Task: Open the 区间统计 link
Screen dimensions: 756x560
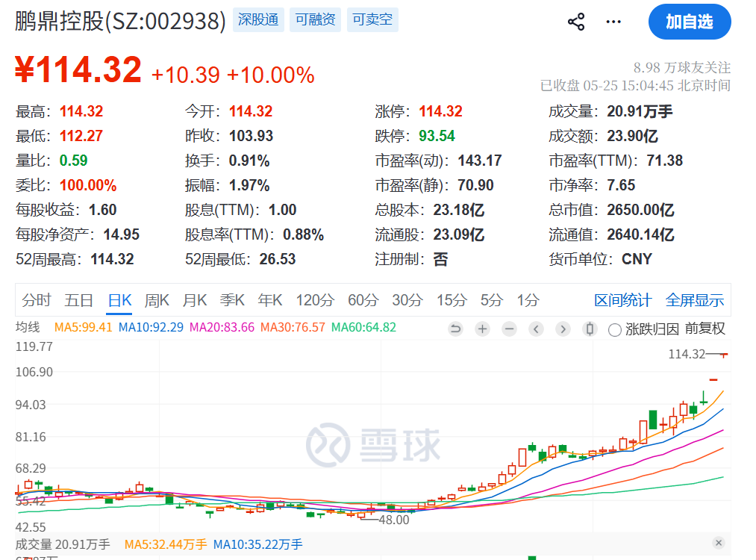Action: click(x=623, y=300)
